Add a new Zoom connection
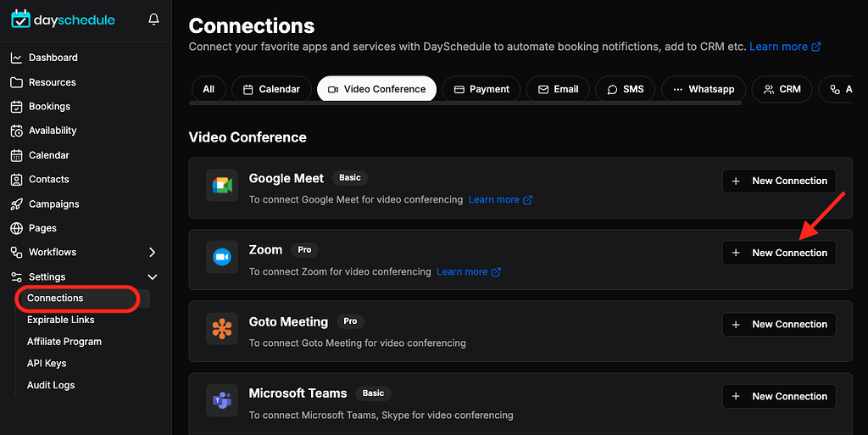 pyautogui.click(x=779, y=253)
